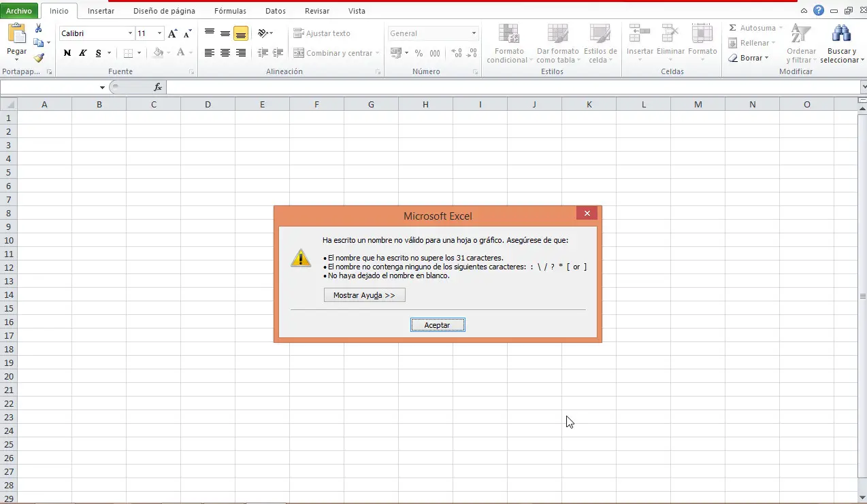Click Aceptar in the error dialog
This screenshot has width=867, height=504.
tap(438, 325)
